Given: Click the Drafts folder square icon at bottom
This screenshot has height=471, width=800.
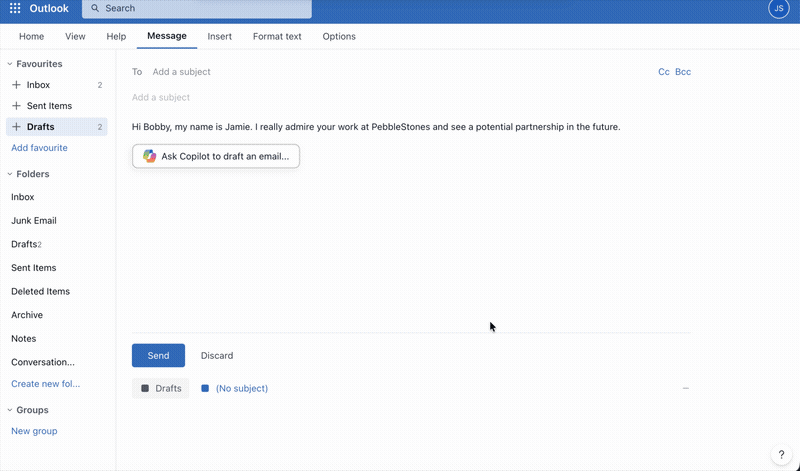Looking at the screenshot, I should coord(145,388).
